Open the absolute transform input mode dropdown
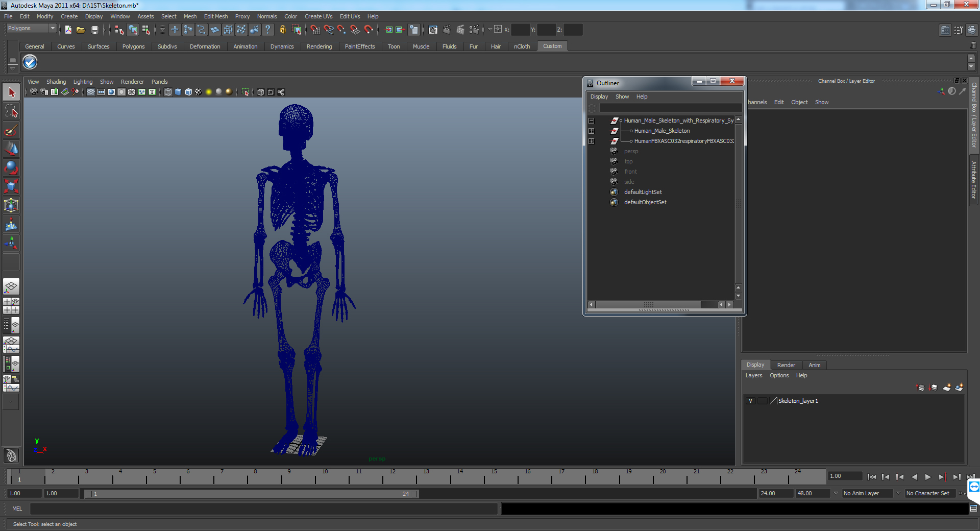Image resolution: width=980 pixels, height=531 pixels. pyautogui.click(x=491, y=30)
